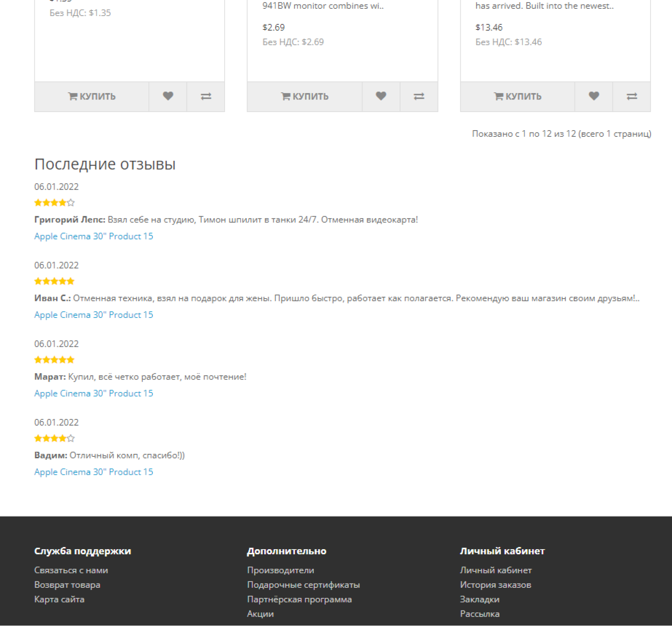Add $2.69 monitor to wishlist via heart icon
Screen dimensions: 672x626
click(381, 97)
